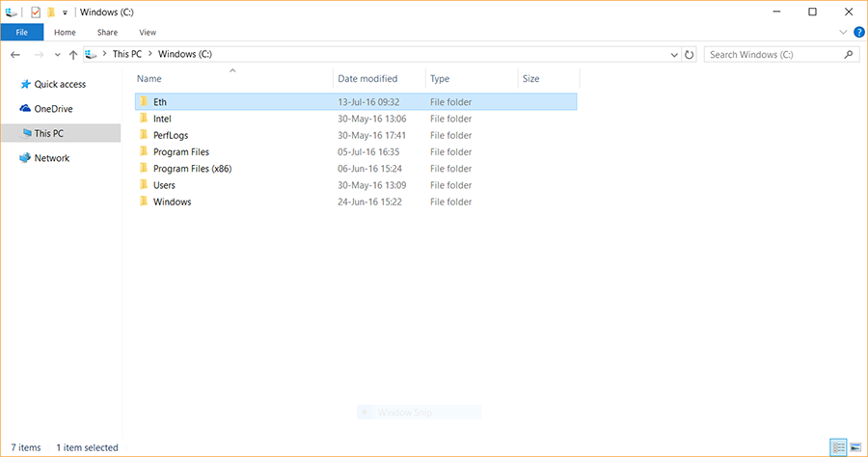Select Network in navigation pane
868x457 pixels.
click(51, 158)
